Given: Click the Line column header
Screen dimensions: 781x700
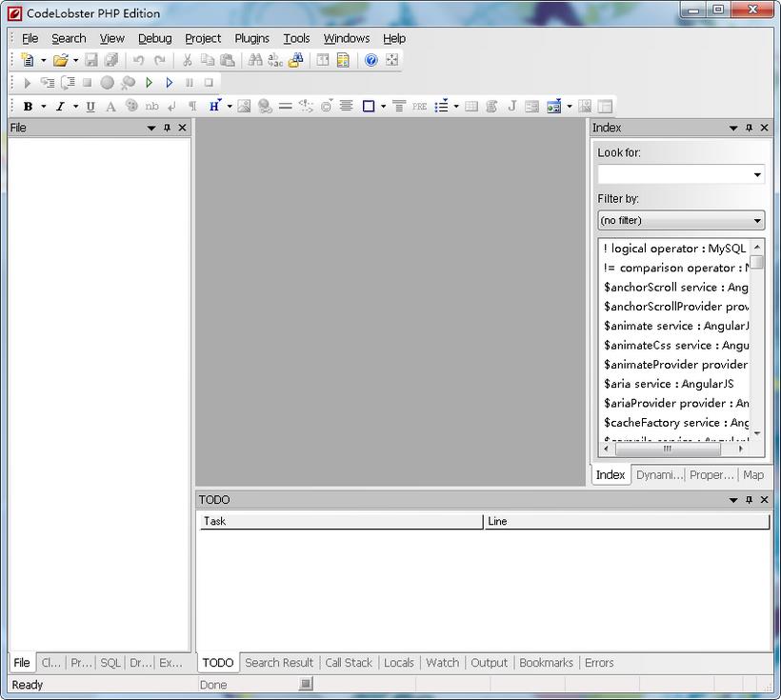Looking at the screenshot, I should pyautogui.click(x=627, y=521).
